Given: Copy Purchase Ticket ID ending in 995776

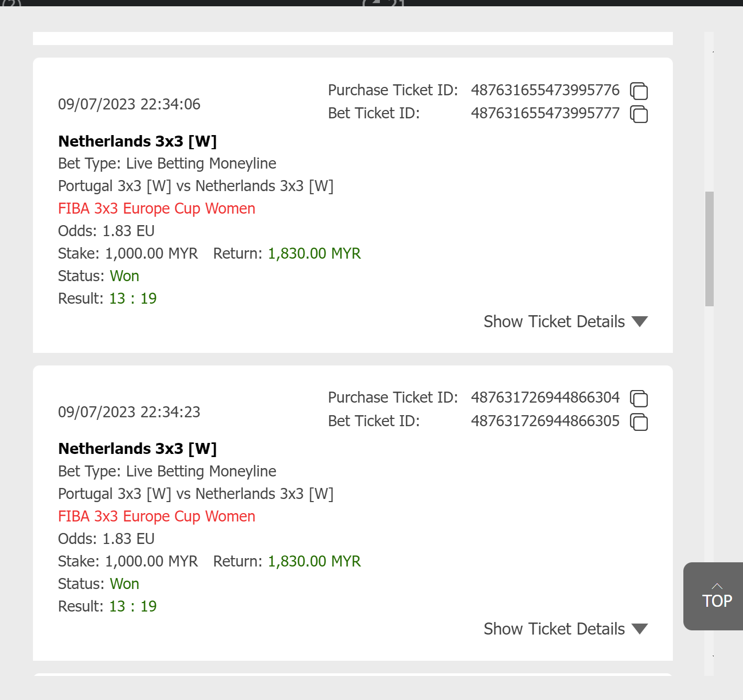Looking at the screenshot, I should [638, 91].
